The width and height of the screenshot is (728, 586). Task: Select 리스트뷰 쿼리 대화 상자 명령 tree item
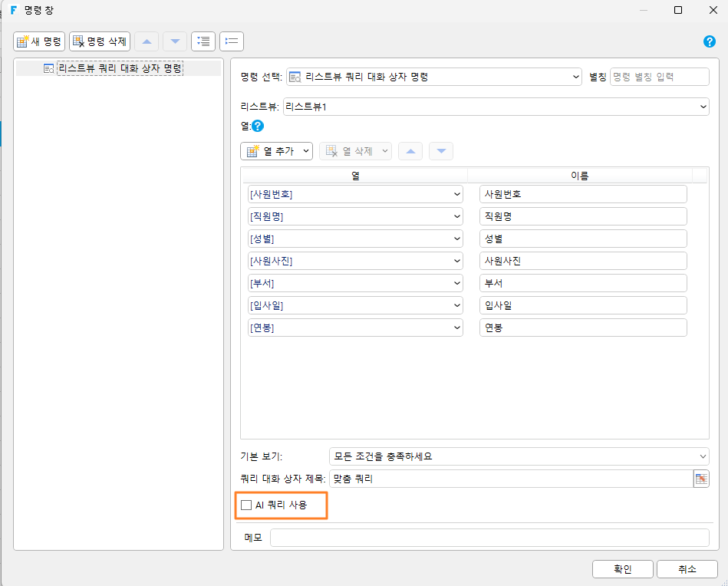[120, 68]
